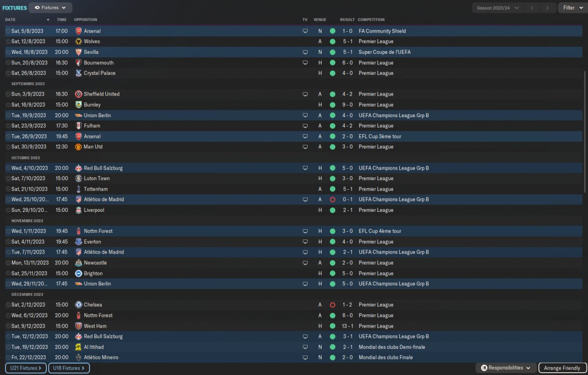
Task: Click the Liverpool club crest icon
Action: point(79,210)
